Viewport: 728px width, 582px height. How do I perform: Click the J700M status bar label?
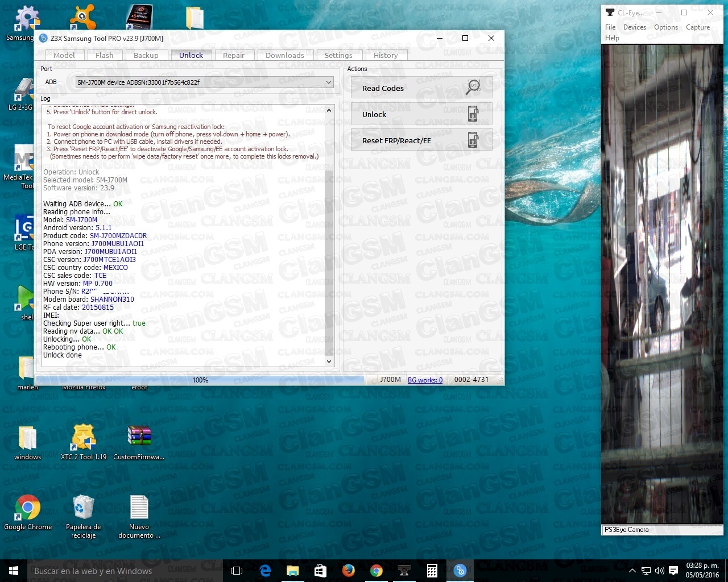[390, 380]
